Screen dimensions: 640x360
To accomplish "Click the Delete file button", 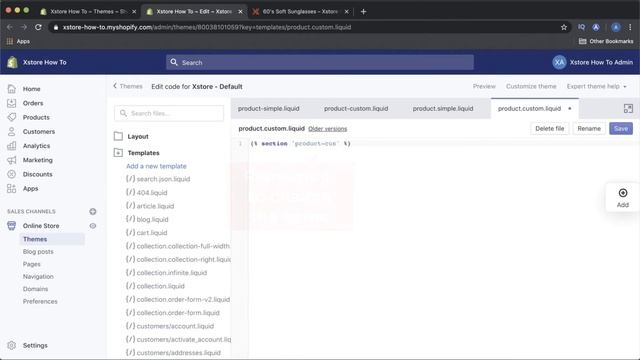I will point(549,129).
